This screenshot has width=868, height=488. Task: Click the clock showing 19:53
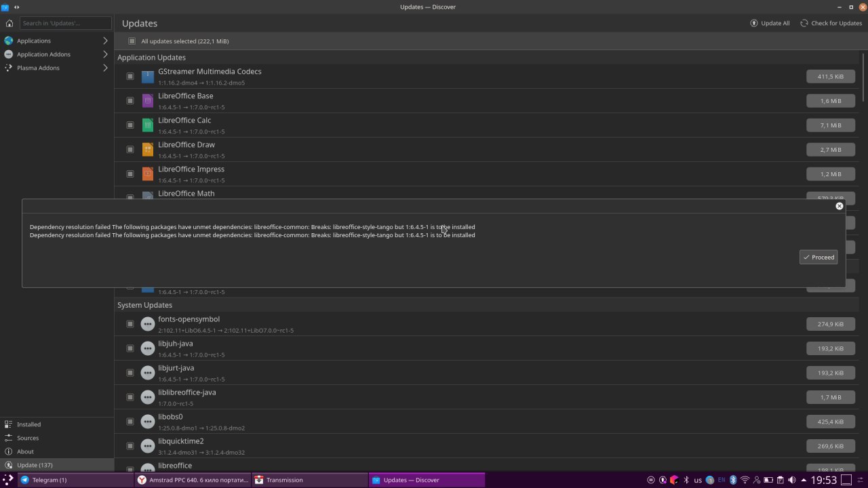[824, 480]
